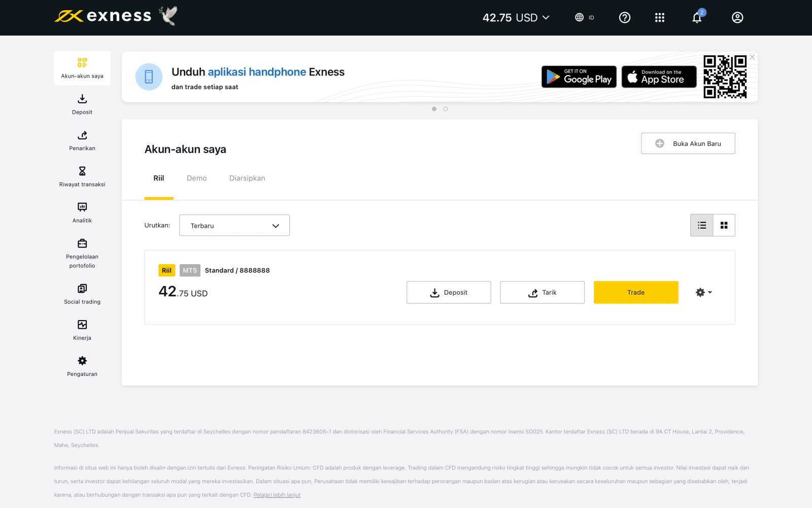Open Pengelolaan portofolio briefcase icon
The width and height of the screenshot is (812, 508).
(x=82, y=243)
